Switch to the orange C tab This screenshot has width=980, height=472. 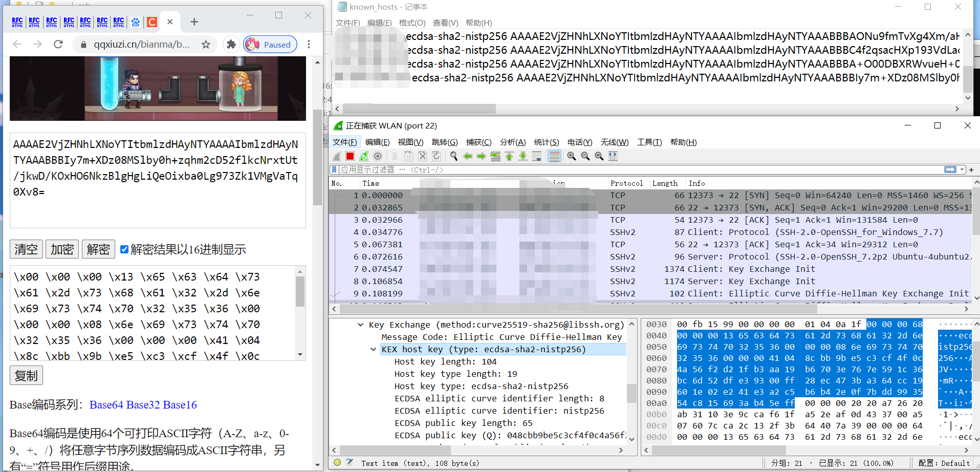tap(152, 22)
